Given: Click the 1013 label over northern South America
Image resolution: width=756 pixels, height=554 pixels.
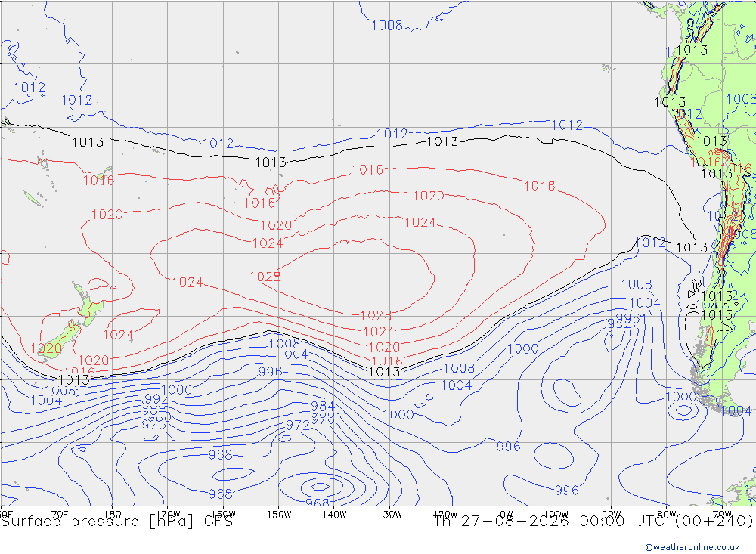Looking at the screenshot, I should click(x=692, y=50).
